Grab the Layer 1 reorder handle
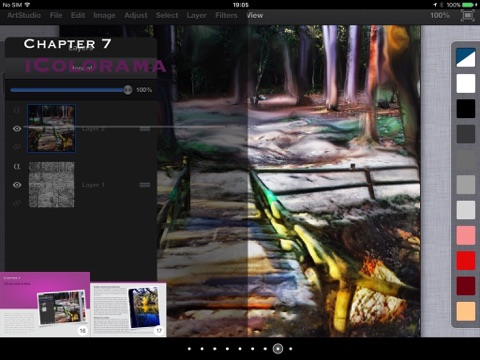Image resolution: width=480 pixels, height=360 pixels. 145,185
